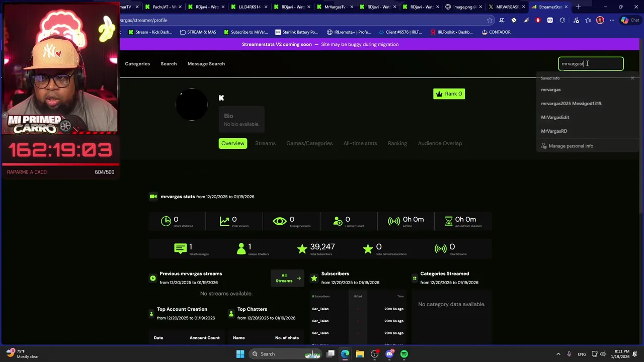644x362 pixels.
Task: Click the grid icon beside Categories Streamed
Action: [415, 278]
